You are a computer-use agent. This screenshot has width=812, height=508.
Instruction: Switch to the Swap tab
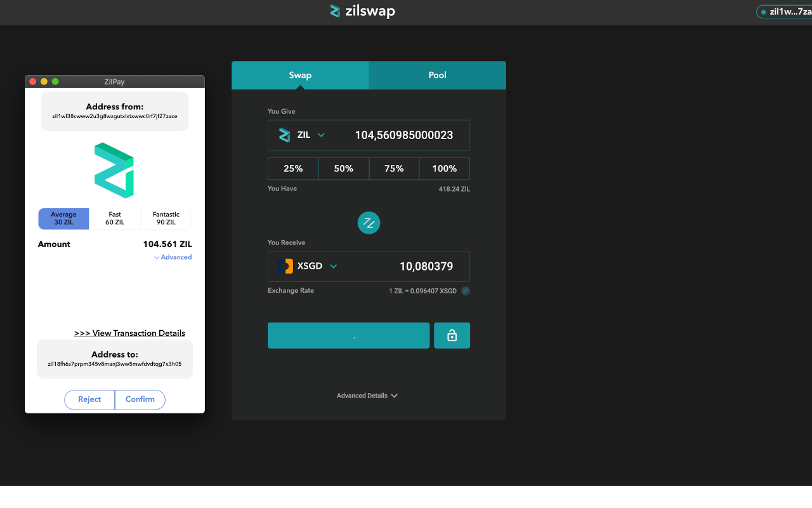click(300, 75)
